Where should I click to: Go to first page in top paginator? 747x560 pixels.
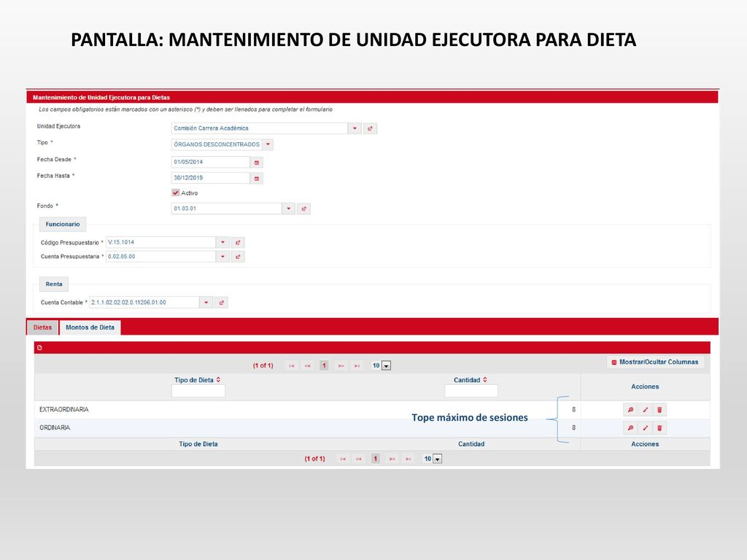pyautogui.click(x=292, y=366)
